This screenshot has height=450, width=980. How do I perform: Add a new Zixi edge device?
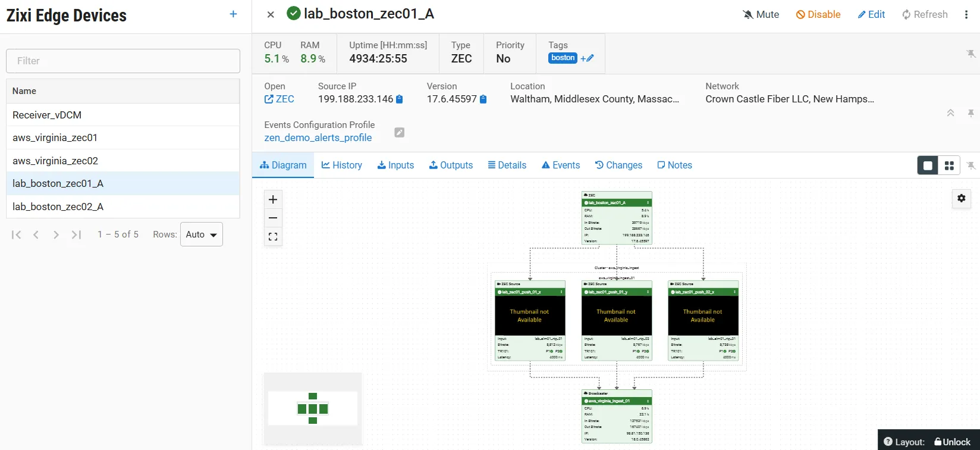tap(233, 14)
